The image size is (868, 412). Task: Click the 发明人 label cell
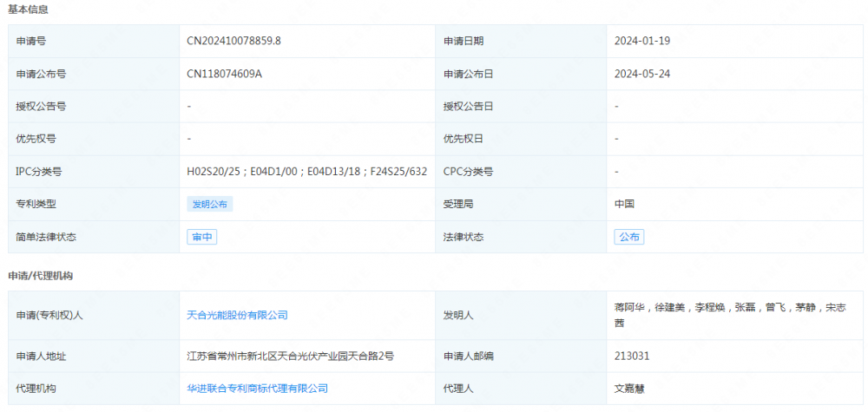[x=521, y=315]
